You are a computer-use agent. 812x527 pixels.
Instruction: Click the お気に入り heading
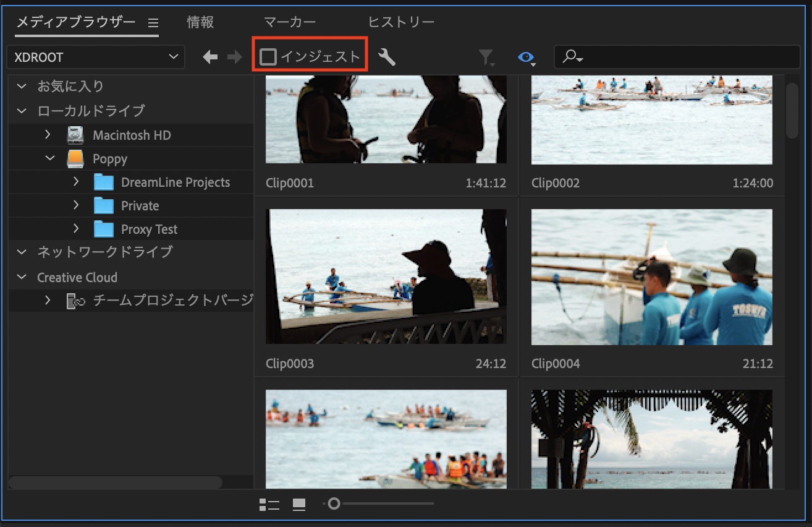(x=70, y=87)
